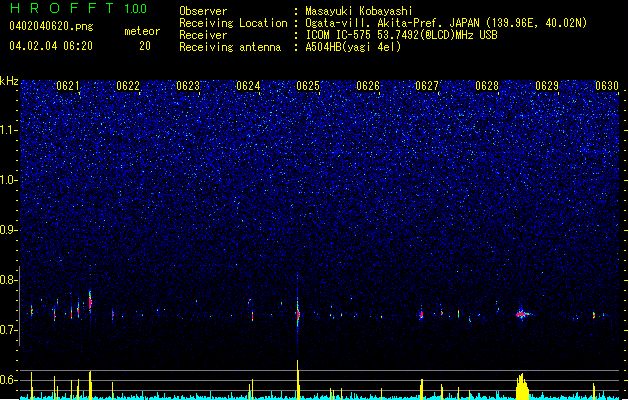629x400 pixels.
Task: Click the timestamp 04.02.04 06:20
Action: pos(51,46)
